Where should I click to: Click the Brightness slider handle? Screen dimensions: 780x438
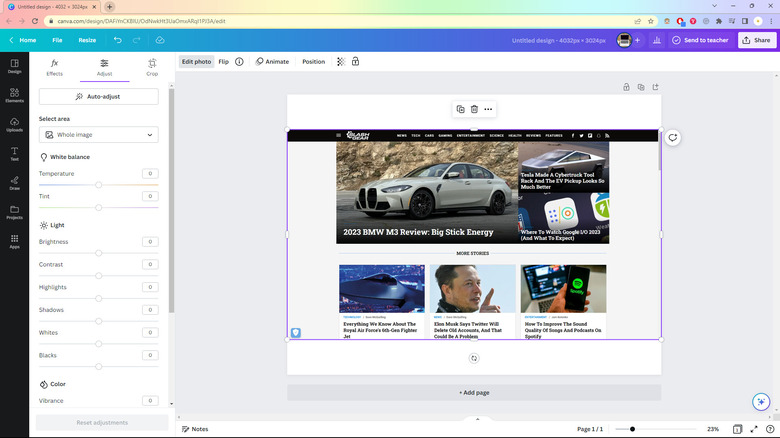[x=98, y=253]
